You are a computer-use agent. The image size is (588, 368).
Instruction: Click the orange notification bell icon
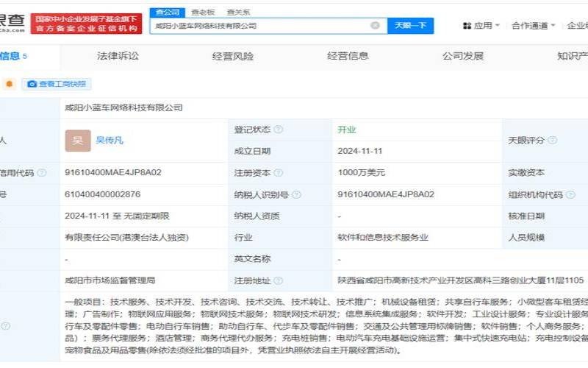[x=10, y=84]
